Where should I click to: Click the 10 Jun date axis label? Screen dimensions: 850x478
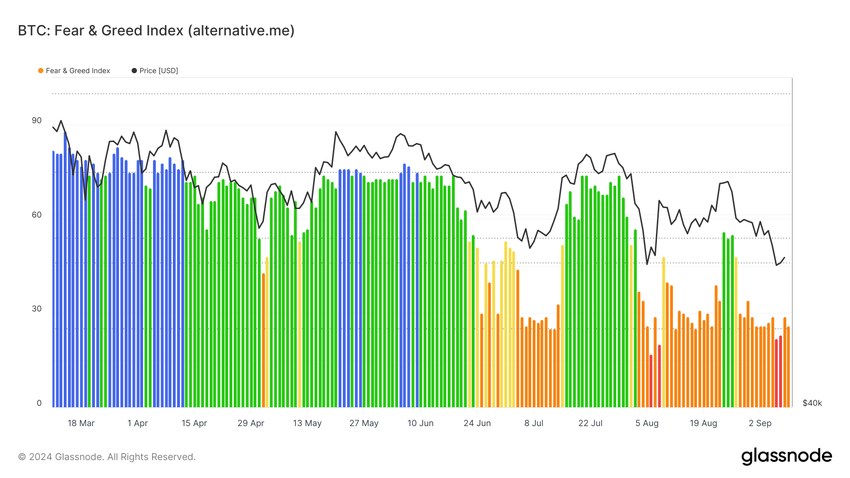point(421,423)
